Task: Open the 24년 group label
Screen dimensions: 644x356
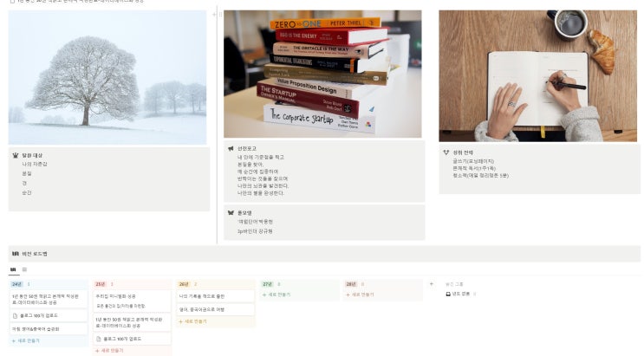Action: [x=16, y=284]
